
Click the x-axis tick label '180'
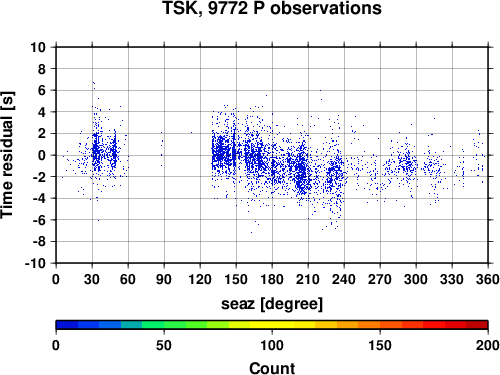coord(272,279)
